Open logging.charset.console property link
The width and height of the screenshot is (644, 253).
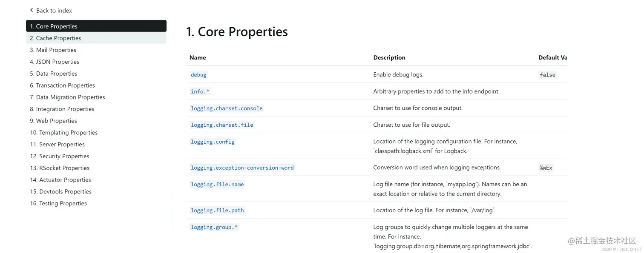(227, 108)
